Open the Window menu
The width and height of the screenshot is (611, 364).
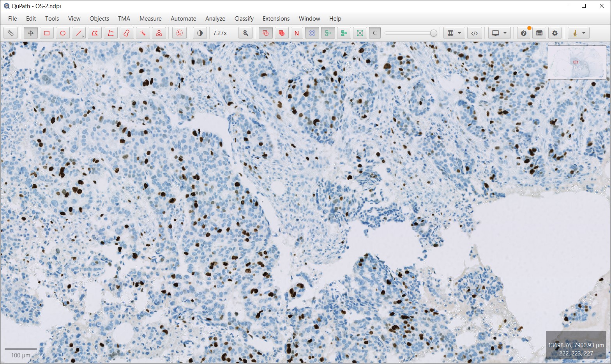309,19
